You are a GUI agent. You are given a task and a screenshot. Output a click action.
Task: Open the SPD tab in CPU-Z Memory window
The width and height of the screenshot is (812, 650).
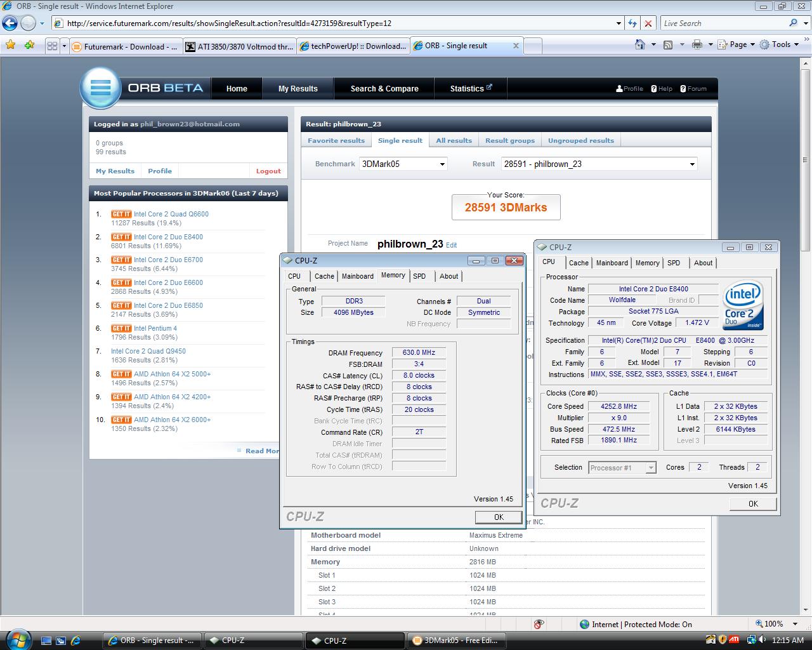[419, 276]
